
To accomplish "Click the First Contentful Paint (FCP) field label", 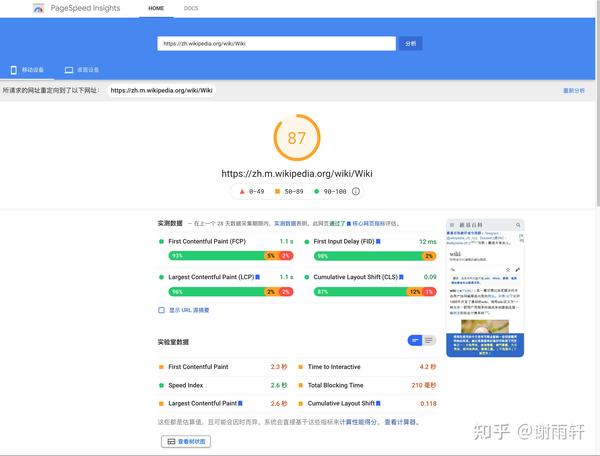I will point(207,241).
